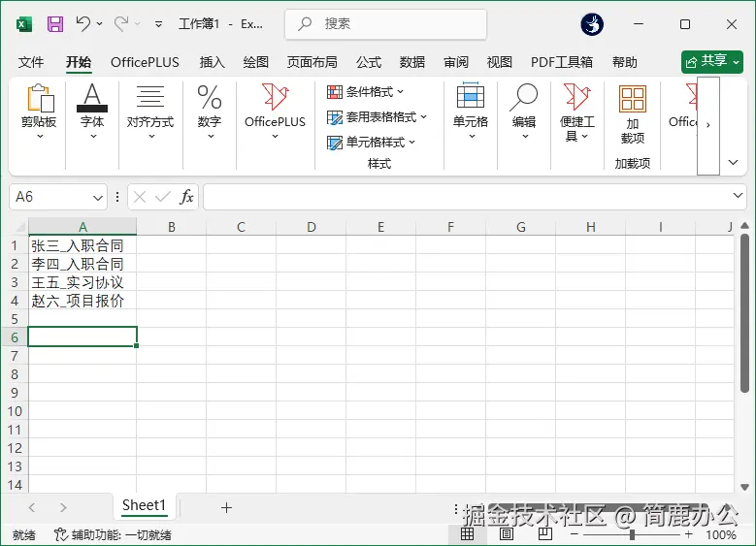Screen dimensions: 756x546
Task: Click the Undo arrow icon
Action: click(x=83, y=23)
